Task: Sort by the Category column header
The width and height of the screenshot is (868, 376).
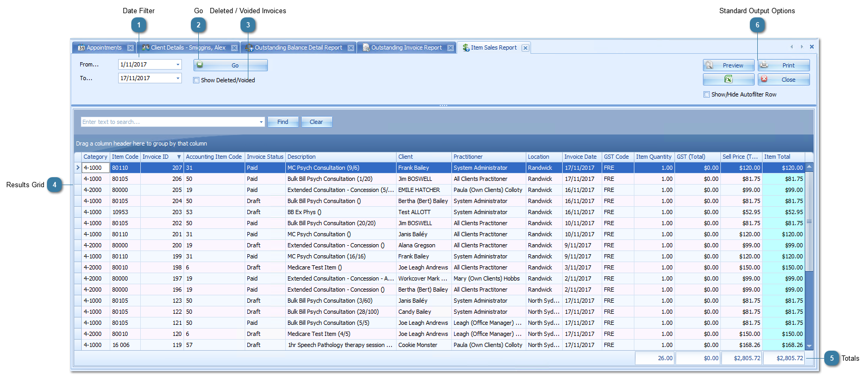Action: (95, 157)
